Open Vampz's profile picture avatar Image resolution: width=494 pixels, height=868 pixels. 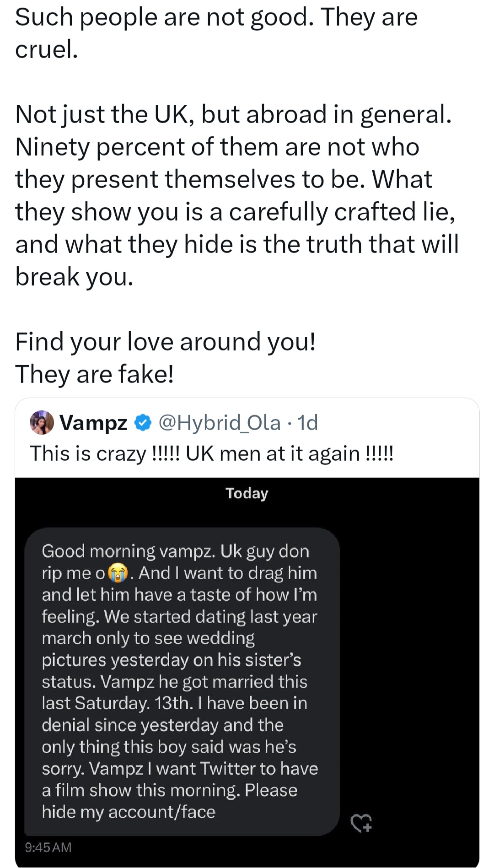tap(42, 422)
